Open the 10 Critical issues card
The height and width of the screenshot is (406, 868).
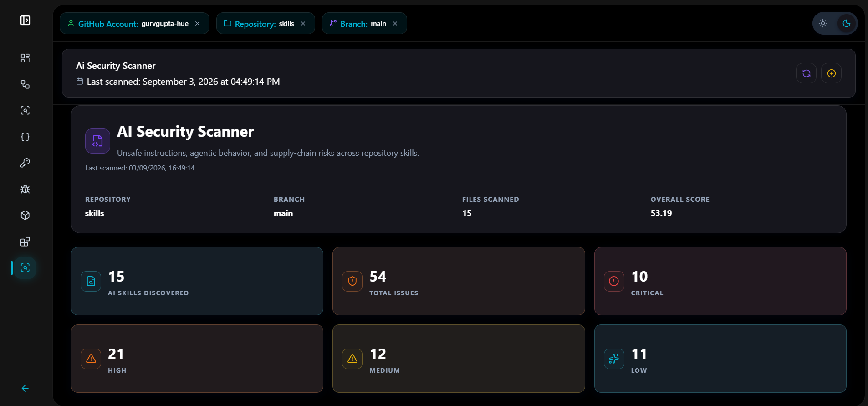(x=720, y=281)
